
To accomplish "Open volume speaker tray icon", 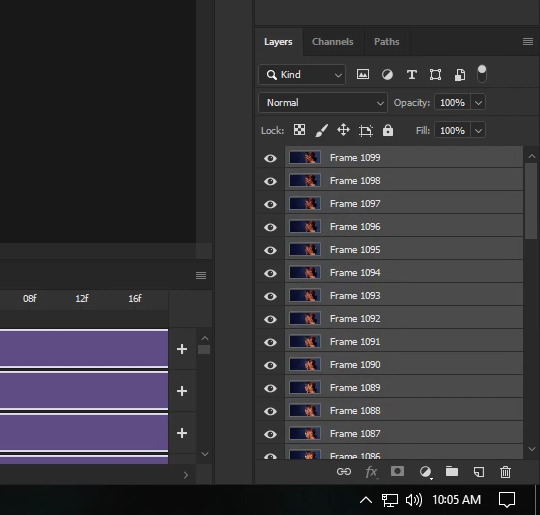I will [x=414, y=500].
